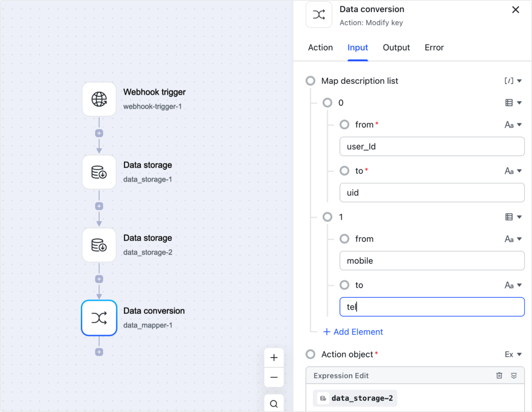
Task: Open the type dropdown for element 0
Action: (x=513, y=103)
